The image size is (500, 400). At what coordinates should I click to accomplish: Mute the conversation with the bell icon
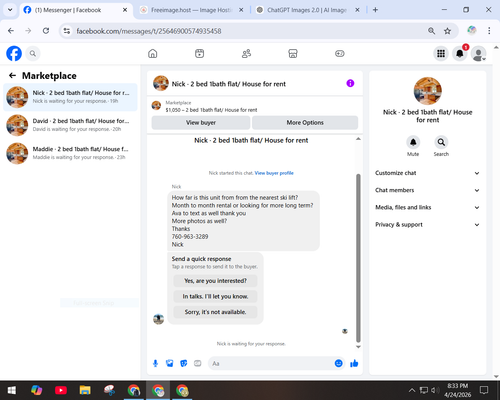point(413,142)
